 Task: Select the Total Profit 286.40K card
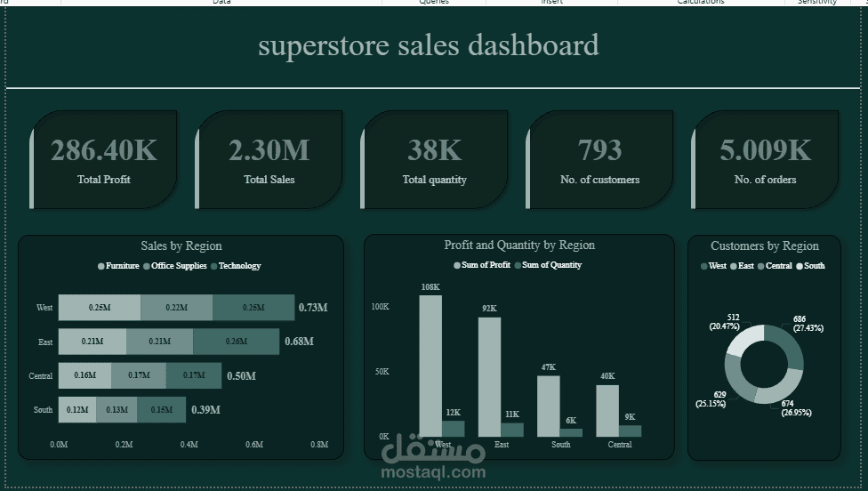[103, 159]
